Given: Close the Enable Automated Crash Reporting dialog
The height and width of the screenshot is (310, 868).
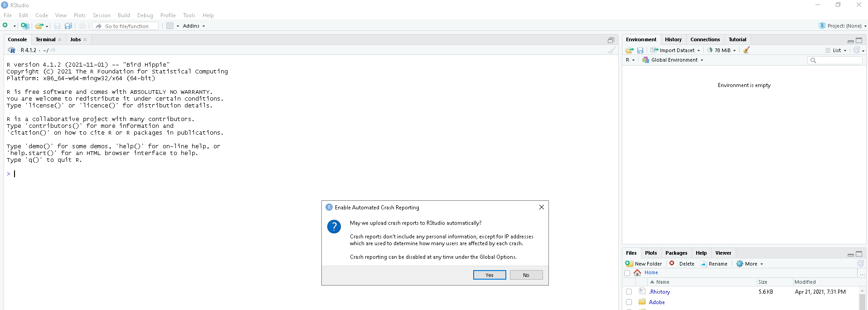Looking at the screenshot, I should coord(542,207).
